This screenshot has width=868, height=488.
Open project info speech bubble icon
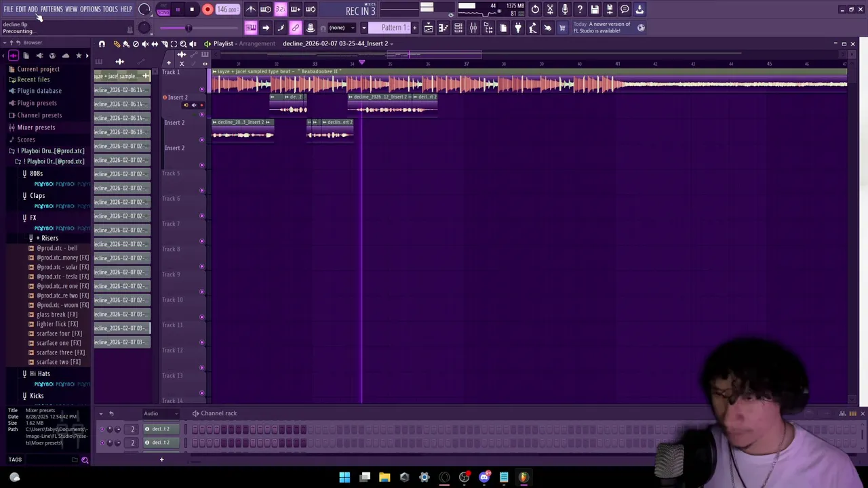tap(625, 9)
